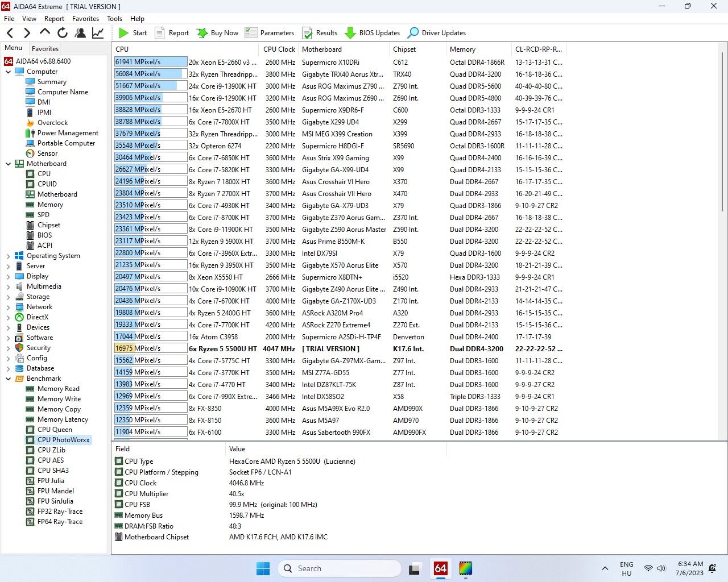Sort by Memory column header

click(479, 49)
